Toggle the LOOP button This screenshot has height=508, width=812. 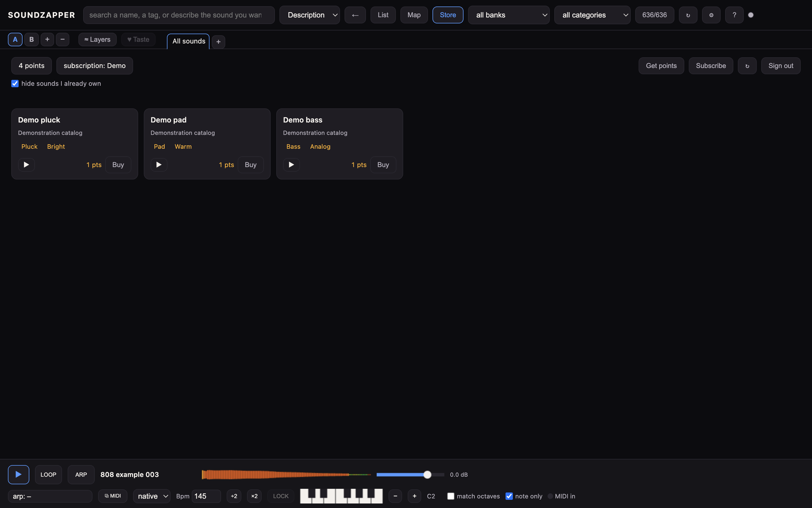(48, 474)
